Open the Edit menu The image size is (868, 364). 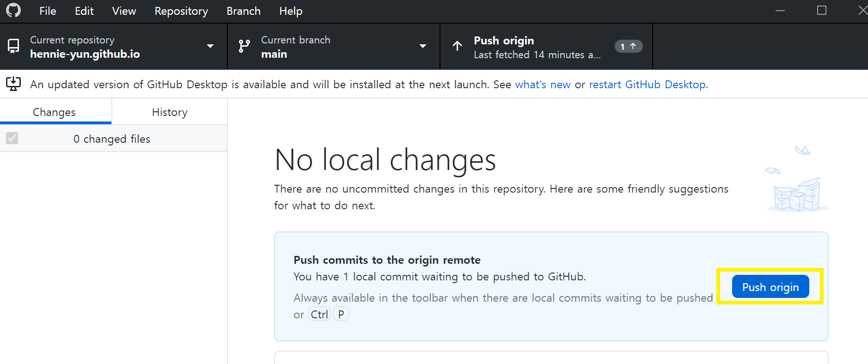tap(84, 11)
